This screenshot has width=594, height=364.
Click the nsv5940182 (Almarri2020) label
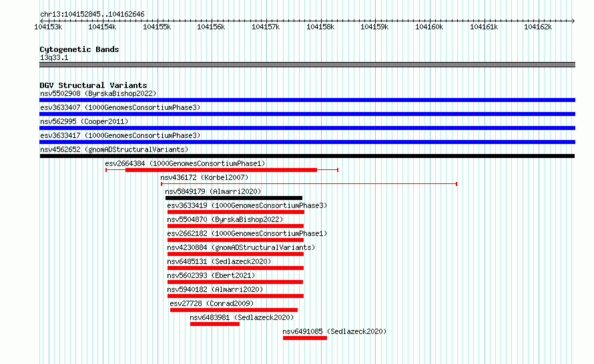(x=215, y=289)
